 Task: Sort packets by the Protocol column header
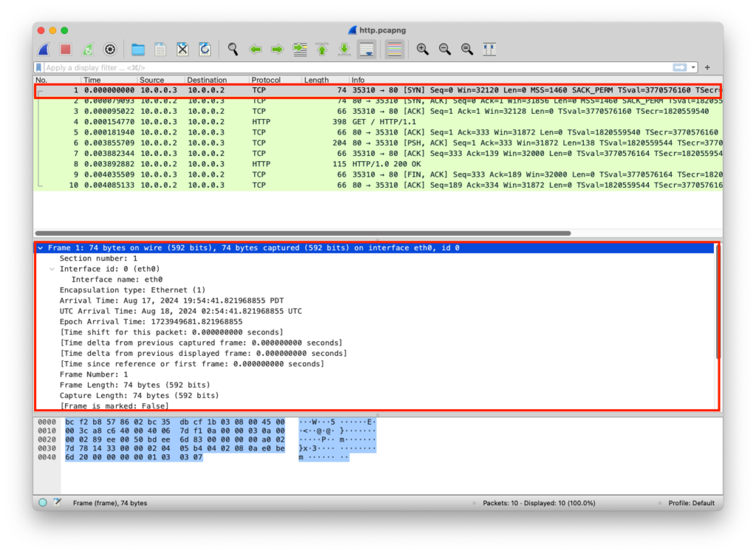click(x=266, y=80)
